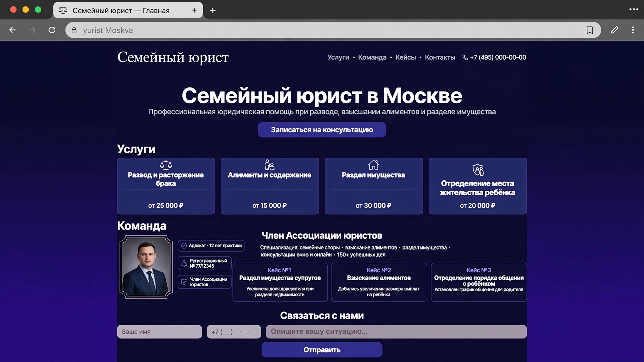Click the address bar showing yurist Moskva
The image size is (644, 362).
click(x=333, y=30)
